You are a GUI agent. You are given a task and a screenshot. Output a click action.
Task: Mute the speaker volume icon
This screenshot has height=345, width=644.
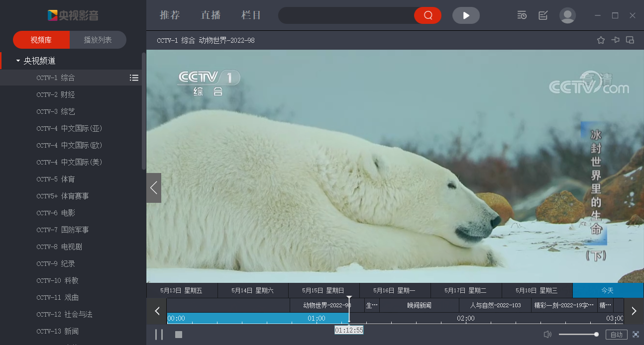coord(547,335)
